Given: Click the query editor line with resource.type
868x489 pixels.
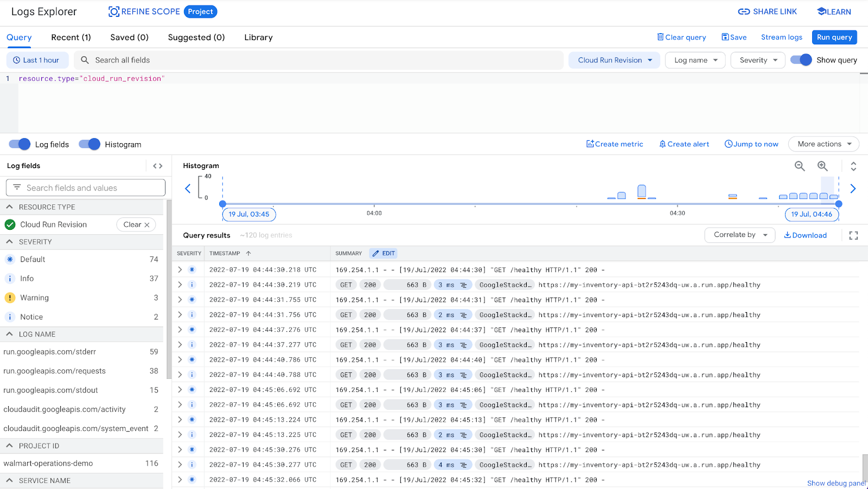Looking at the screenshot, I should pos(91,79).
